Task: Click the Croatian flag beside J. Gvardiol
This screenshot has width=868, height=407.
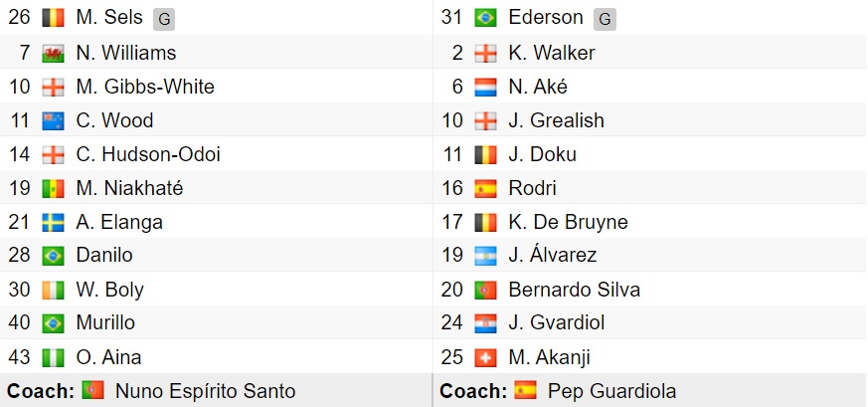Action: (485, 323)
